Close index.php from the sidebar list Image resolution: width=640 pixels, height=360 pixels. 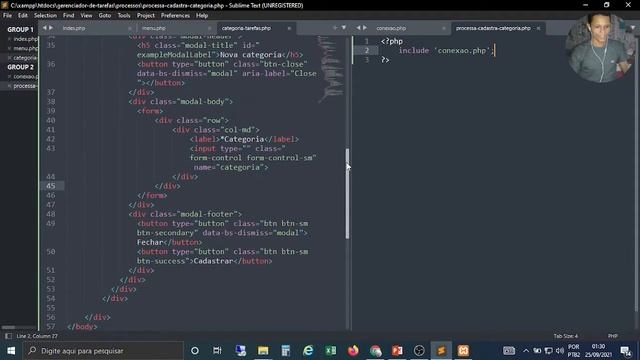click(9, 39)
